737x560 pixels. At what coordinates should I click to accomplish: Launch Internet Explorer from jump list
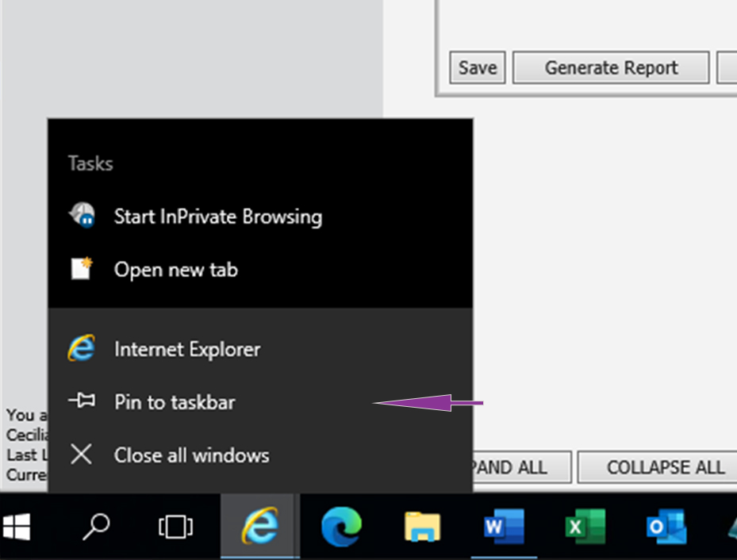(x=260, y=349)
